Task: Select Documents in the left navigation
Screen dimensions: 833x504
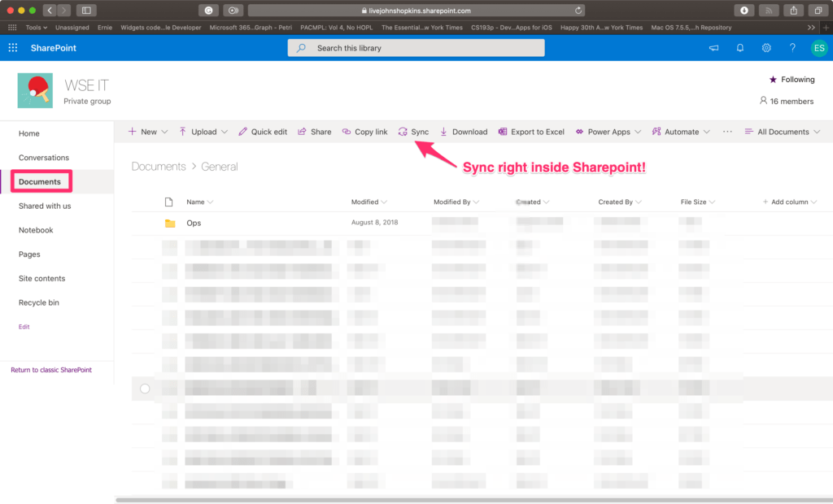Action: pos(40,181)
